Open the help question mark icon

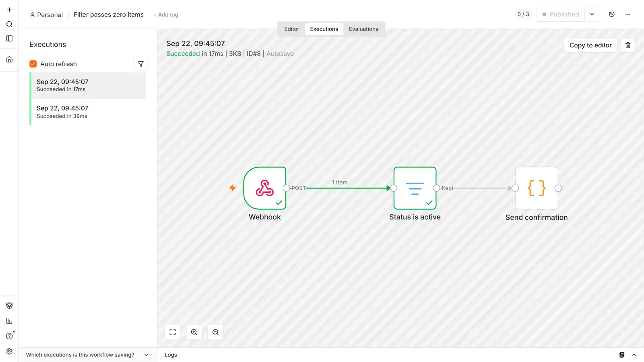(9, 336)
